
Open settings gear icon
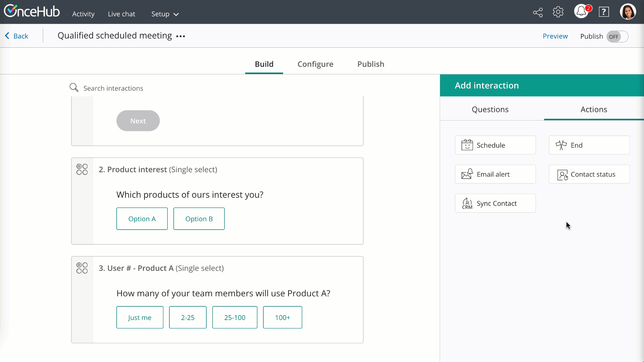[x=558, y=12]
